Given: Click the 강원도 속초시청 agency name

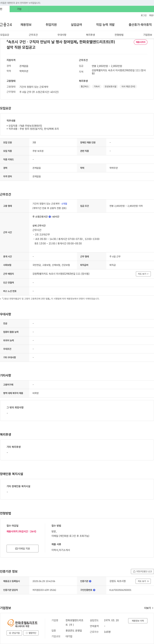Looking at the screenshot, I should pos(117,581).
